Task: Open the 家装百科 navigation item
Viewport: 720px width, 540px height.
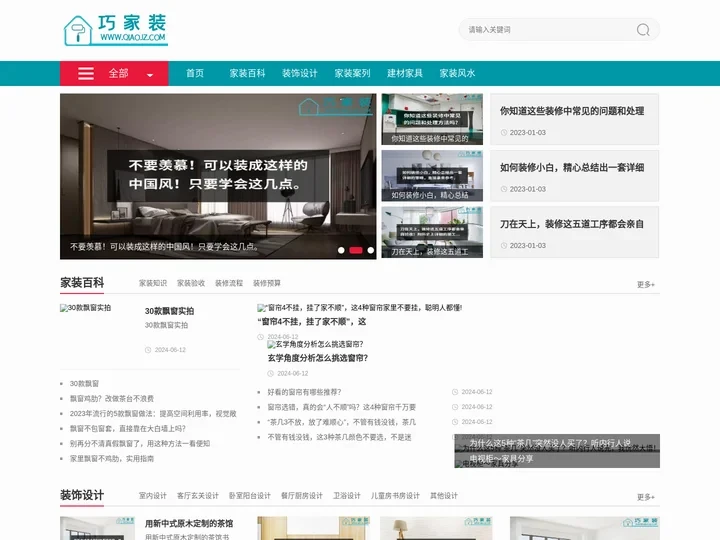Action: tap(247, 73)
